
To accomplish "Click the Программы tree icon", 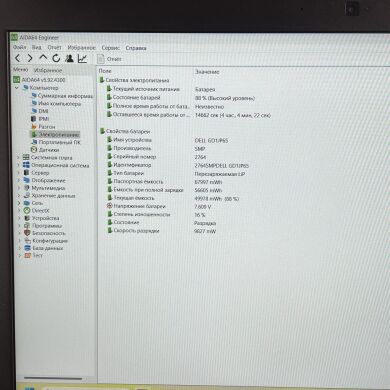I will (27, 226).
